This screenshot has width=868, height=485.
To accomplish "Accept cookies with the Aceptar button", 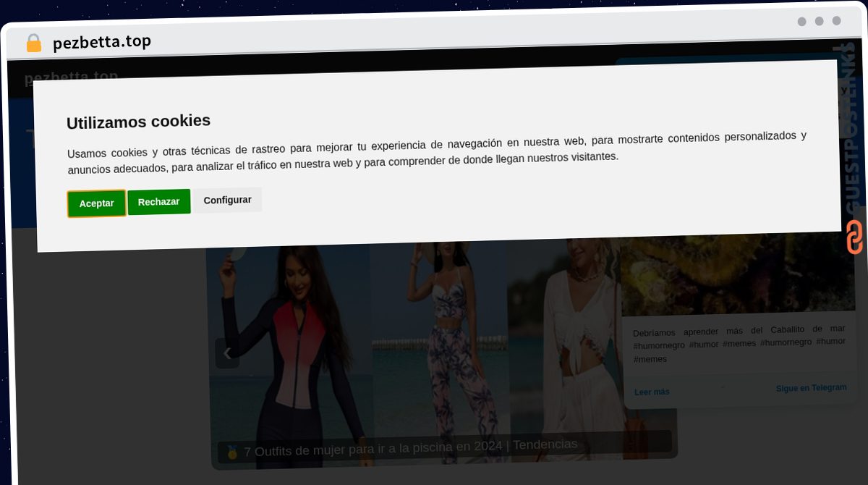I will pyautogui.click(x=96, y=203).
